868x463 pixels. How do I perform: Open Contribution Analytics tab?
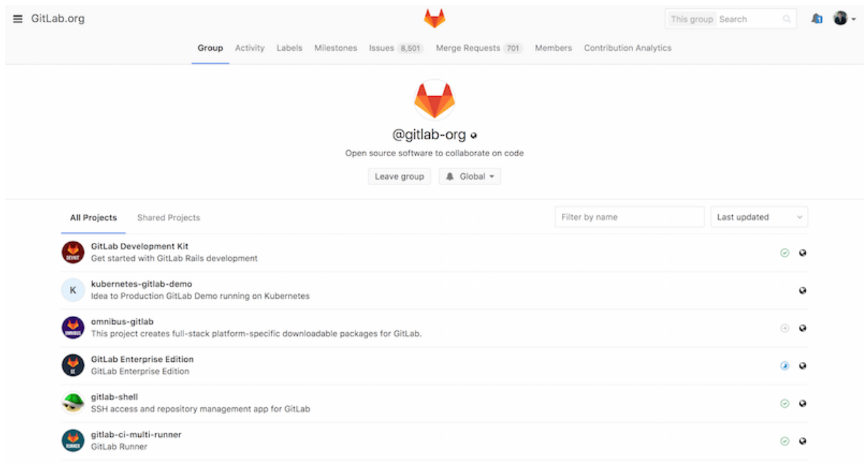coord(627,48)
